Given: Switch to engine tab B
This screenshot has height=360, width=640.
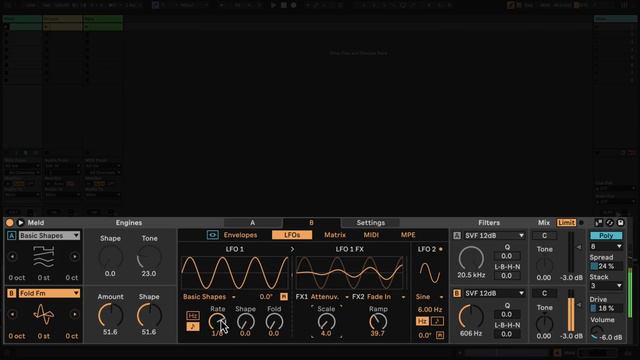Looking at the screenshot, I should pos(311,222).
